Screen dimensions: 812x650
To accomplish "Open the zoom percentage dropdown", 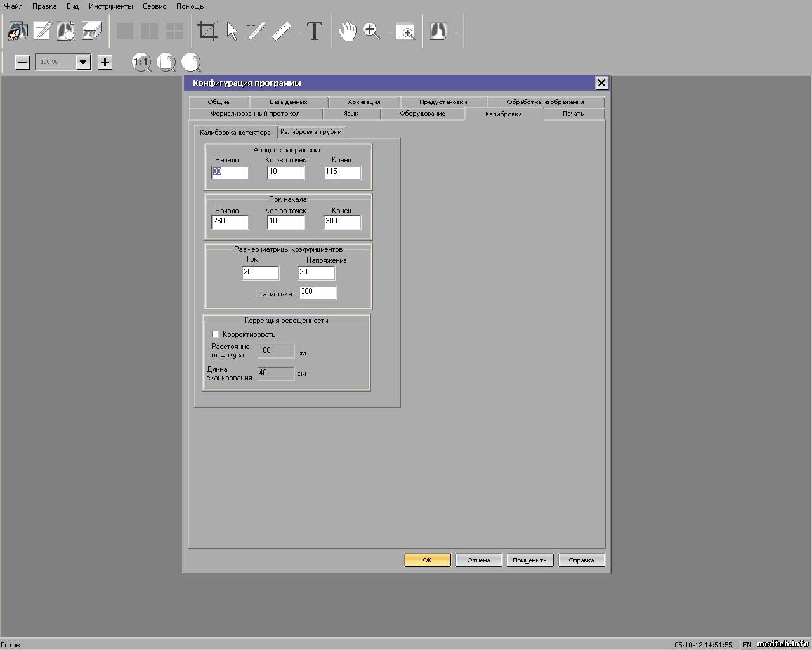I will pyautogui.click(x=83, y=62).
